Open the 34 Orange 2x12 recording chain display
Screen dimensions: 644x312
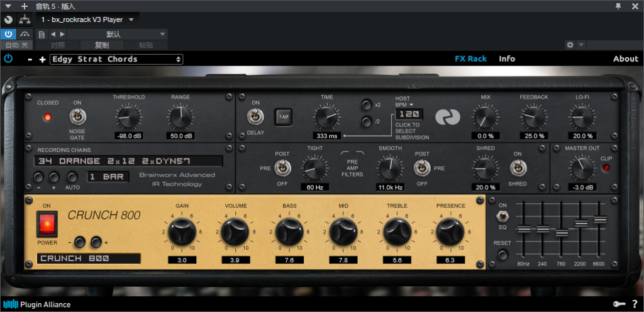click(128, 161)
